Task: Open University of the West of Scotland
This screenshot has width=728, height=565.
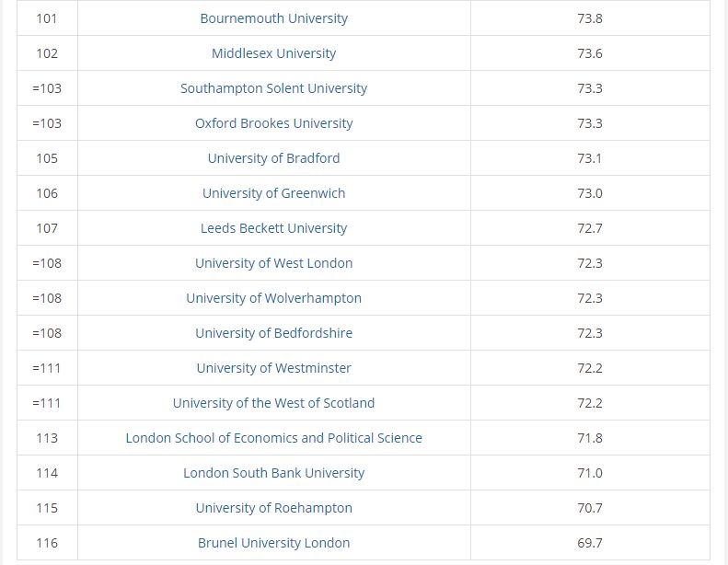Action: (273, 403)
